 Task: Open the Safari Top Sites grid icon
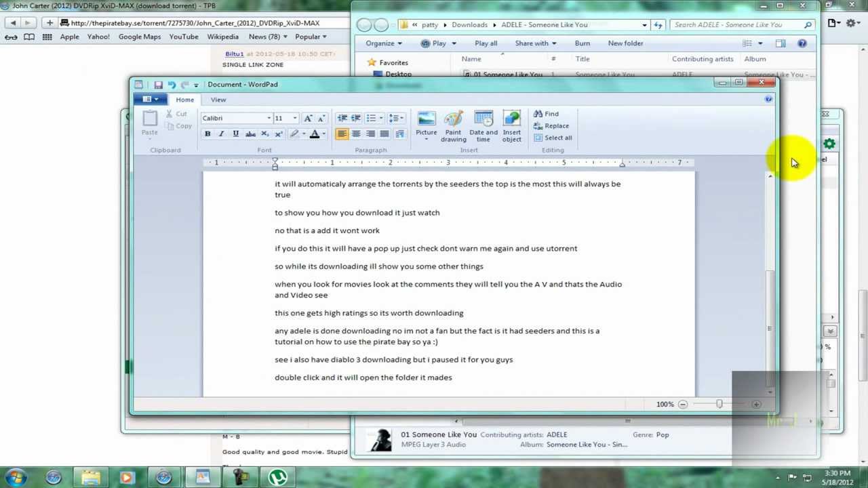[x=47, y=37]
